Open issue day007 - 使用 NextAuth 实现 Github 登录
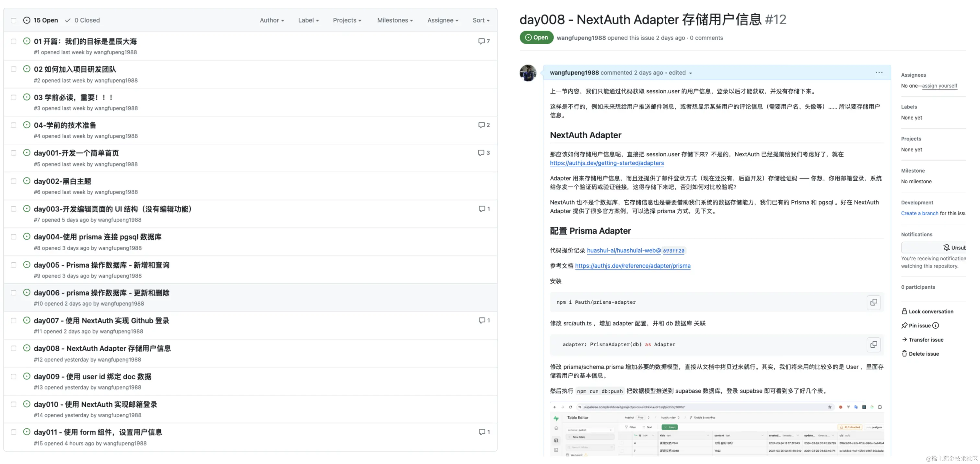 click(x=101, y=321)
